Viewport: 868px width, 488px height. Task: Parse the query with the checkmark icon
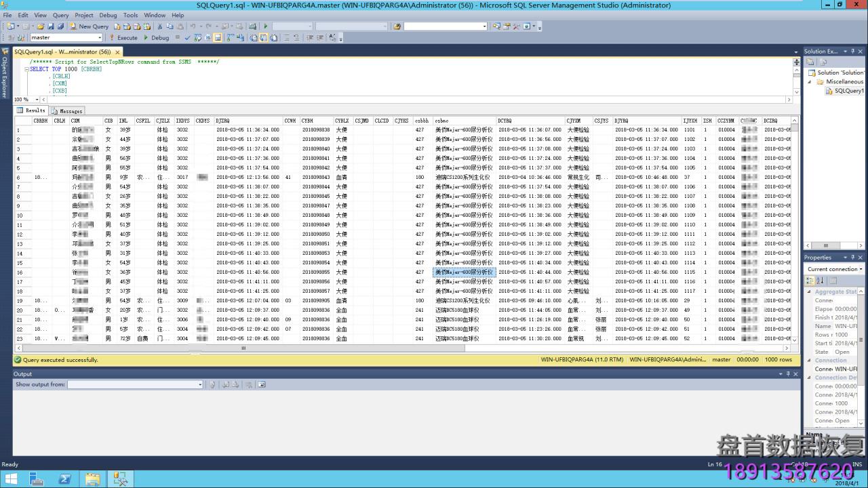[187, 38]
